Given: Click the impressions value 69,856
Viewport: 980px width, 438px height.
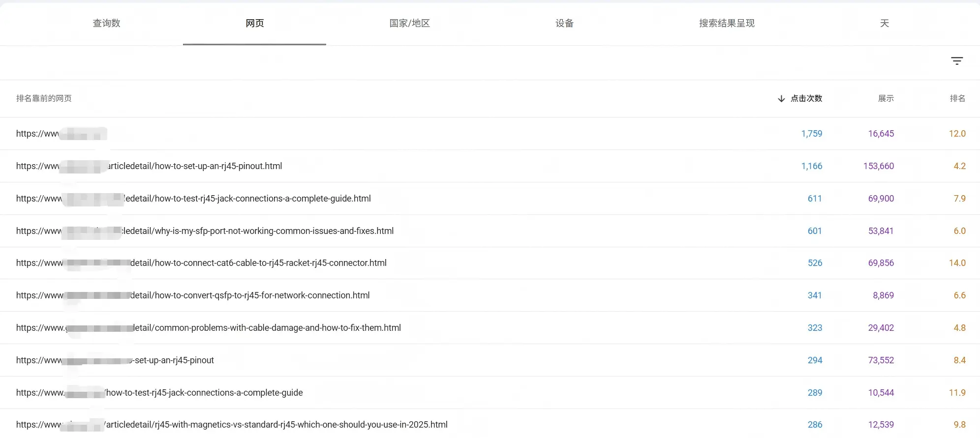Looking at the screenshot, I should click(x=881, y=263).
